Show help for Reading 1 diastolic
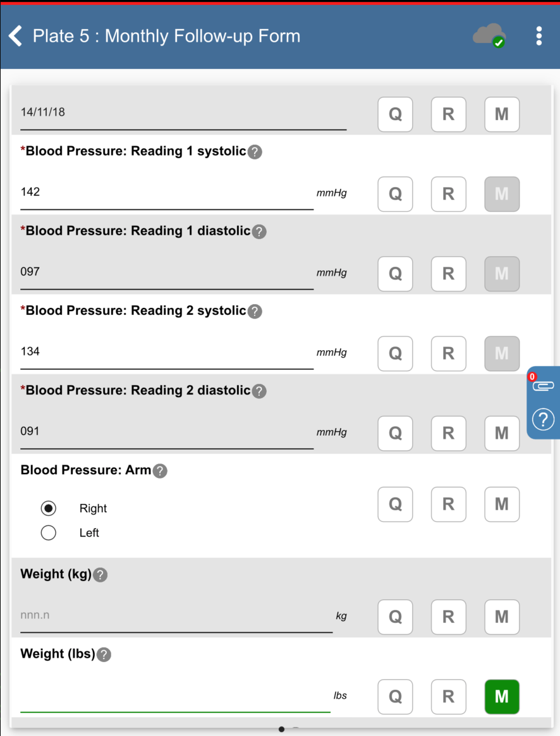560x736 pixels. pyautogui.click(x=259, y=231)
